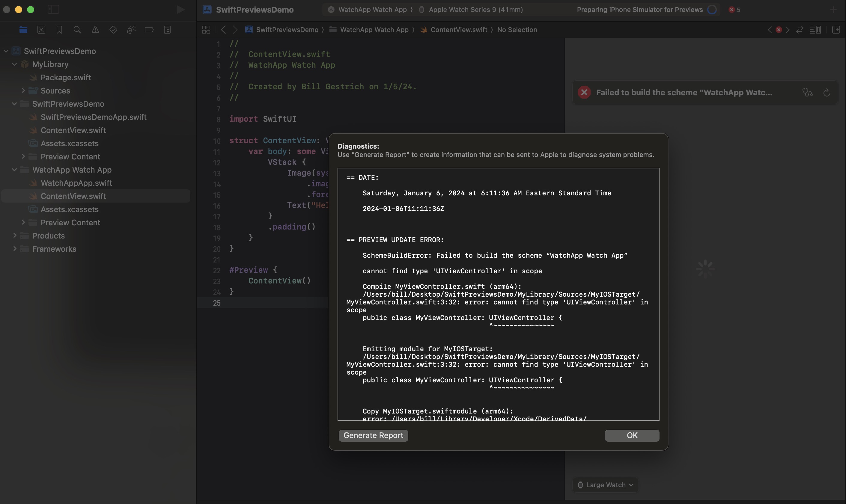Expand the Products folder

pos(14,235)
